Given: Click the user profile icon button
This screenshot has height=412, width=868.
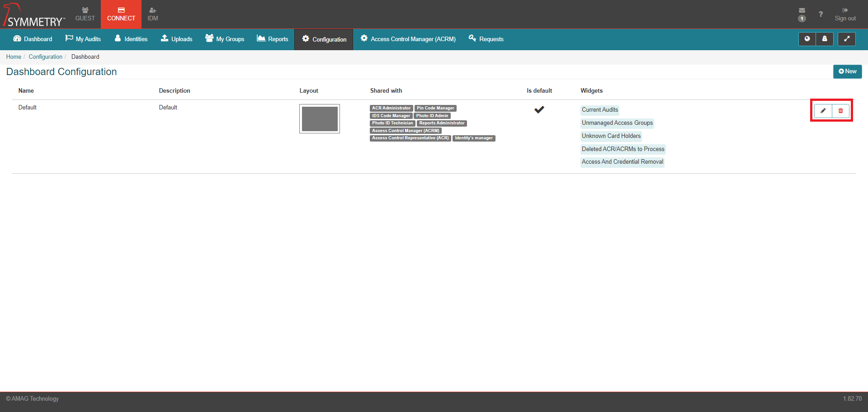Looking at the screenshot, I should pos(825,39).
